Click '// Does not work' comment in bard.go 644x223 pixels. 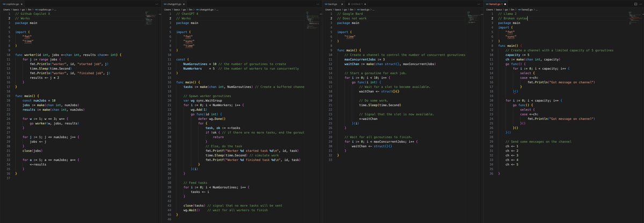[352, 19]
